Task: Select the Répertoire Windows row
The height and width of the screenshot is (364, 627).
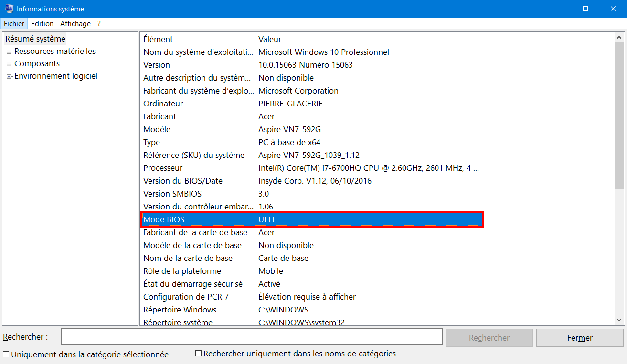Action: point(311,310)
